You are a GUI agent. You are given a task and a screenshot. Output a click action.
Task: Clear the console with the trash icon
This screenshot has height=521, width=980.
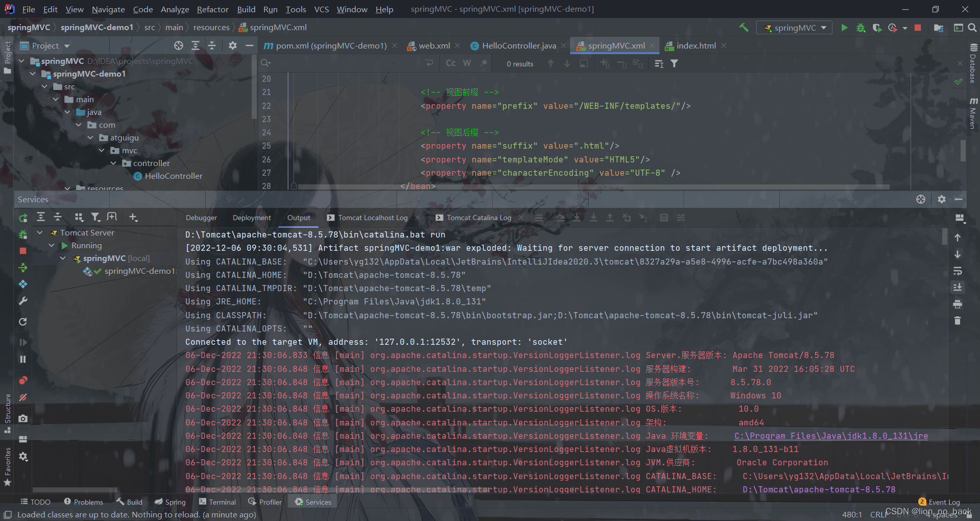(958, 321)
